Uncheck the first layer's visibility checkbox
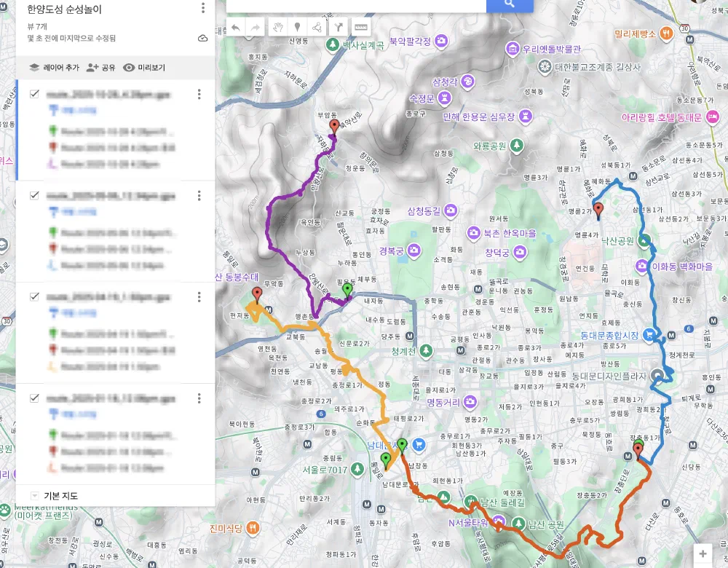This screenshot has width=728, height=568. pyautogui.click(x=34, y=94)
